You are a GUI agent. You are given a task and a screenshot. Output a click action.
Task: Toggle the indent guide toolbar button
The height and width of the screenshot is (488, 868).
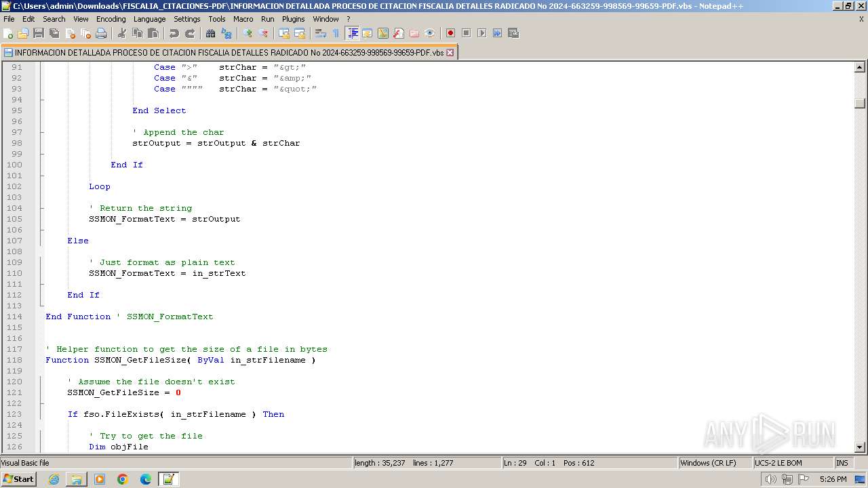tap(352, 33)
